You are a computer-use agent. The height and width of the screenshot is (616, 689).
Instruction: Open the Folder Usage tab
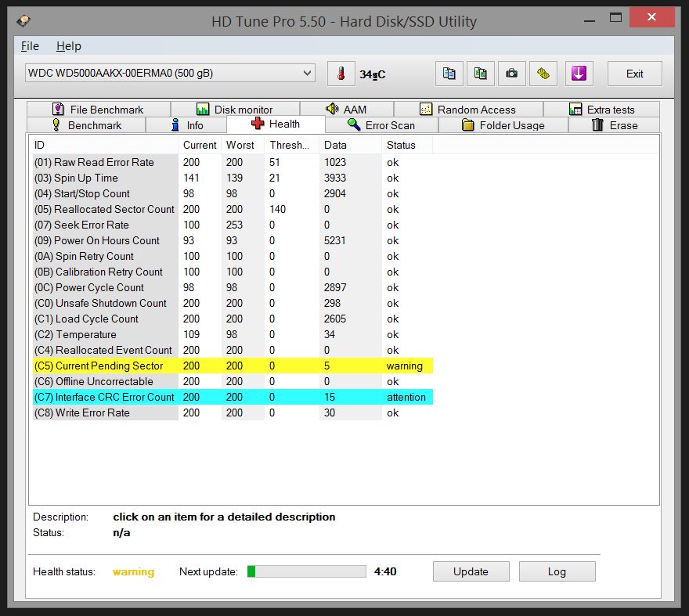click(x=503, y=125)
